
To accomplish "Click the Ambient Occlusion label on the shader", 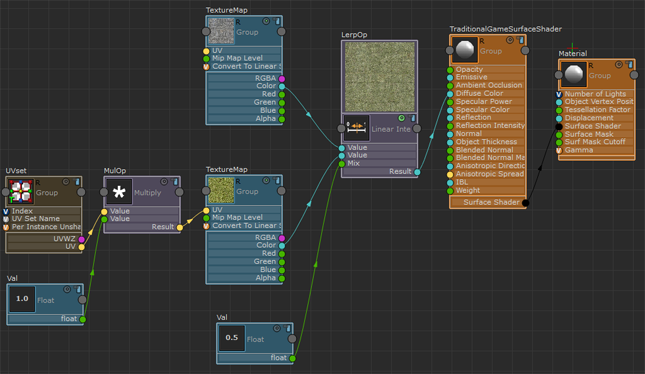I will pyautogui.click(x=489, y=85).
